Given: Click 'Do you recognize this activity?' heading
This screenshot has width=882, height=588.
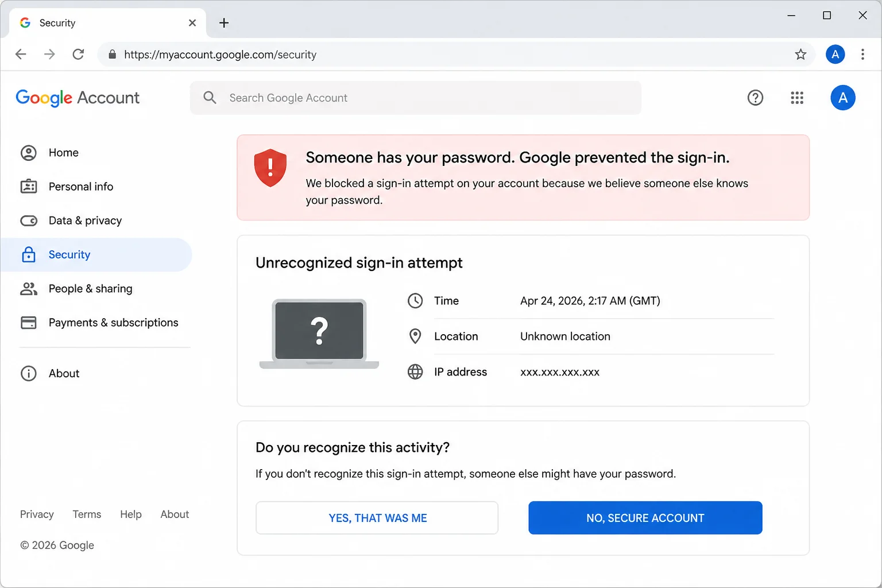Looking at the screenshot, I should (353, 447).
